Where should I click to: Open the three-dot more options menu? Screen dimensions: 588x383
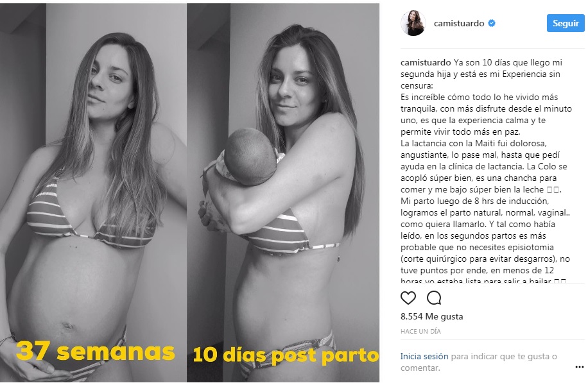tap(580, 367)
